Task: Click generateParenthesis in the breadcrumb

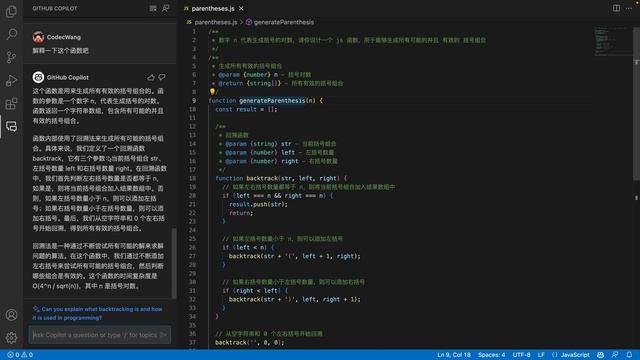Action: click(x=284, y=22)
